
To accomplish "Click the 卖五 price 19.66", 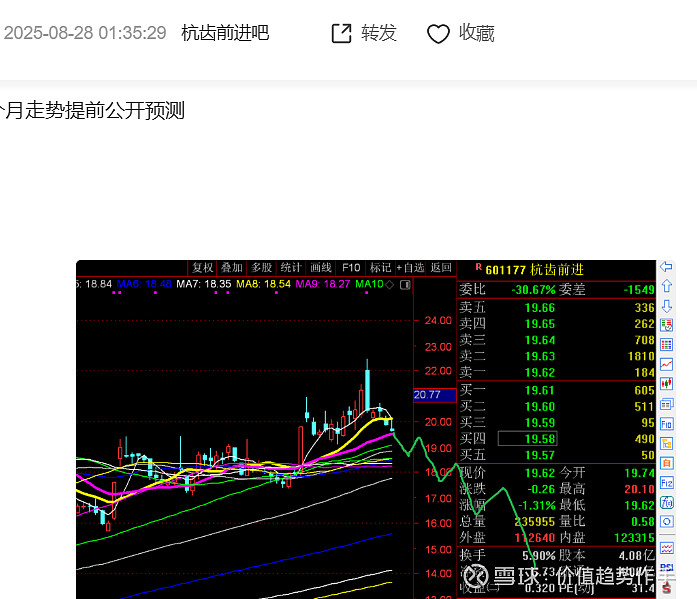I will (x=540, y=308).
